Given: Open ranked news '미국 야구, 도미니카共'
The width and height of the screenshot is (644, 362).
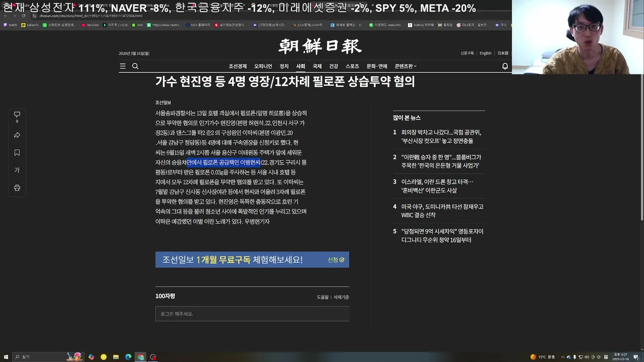Looking at the screenshot, I should (x=442, y=211).
